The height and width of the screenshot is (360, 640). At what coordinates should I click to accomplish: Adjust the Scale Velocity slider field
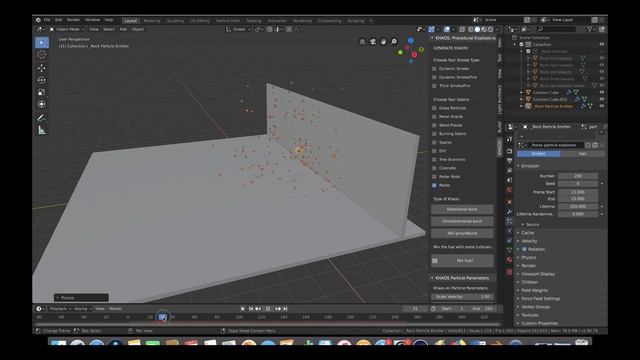click(462, 297)
